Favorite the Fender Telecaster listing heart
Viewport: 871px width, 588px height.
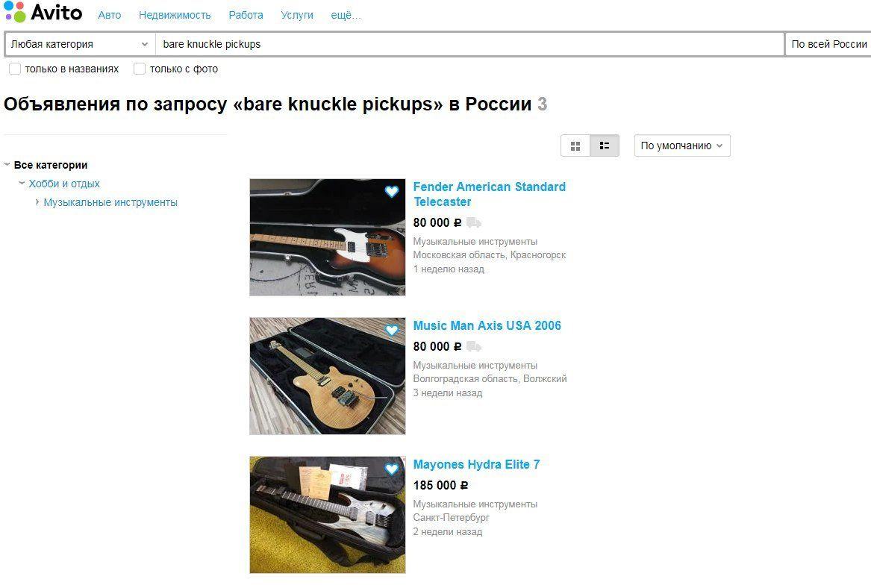(392, 192)
